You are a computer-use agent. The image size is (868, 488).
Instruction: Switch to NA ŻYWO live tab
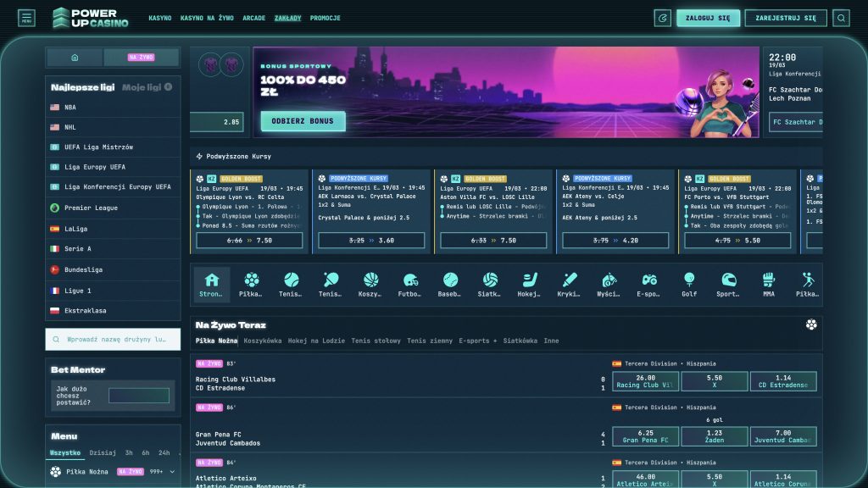pos(142,58)
